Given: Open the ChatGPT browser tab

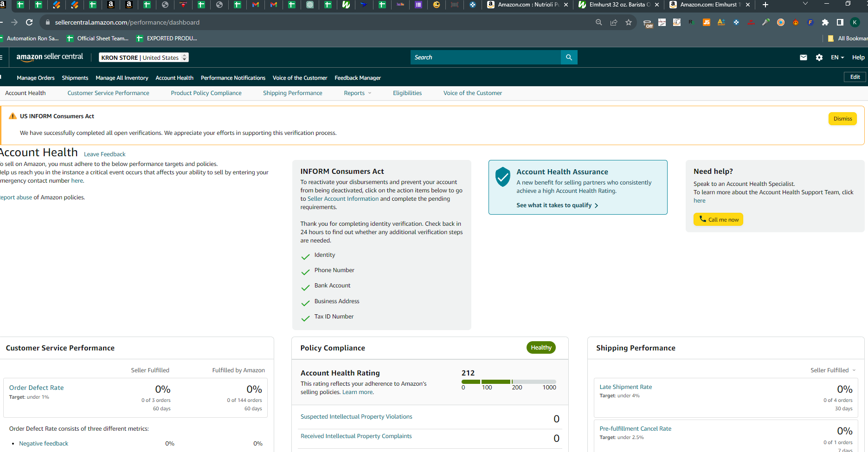Looking at the screenshot, I should [310, 5].
